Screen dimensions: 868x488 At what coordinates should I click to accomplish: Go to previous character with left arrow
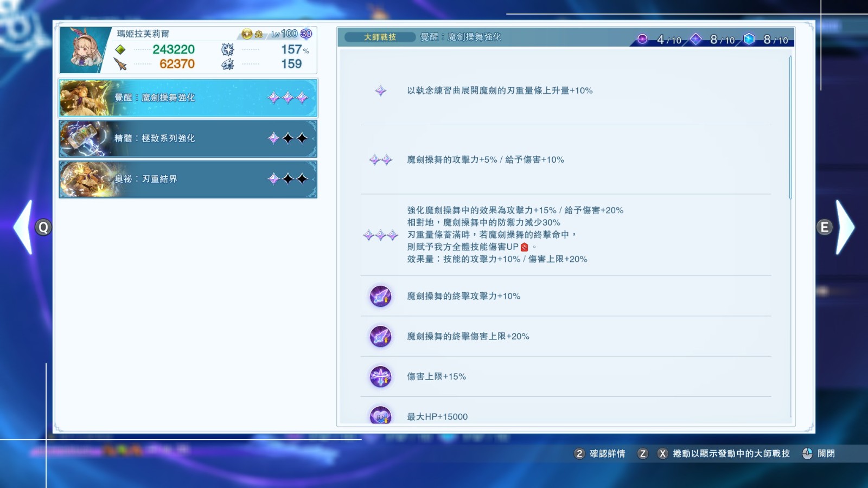point(23,227)
